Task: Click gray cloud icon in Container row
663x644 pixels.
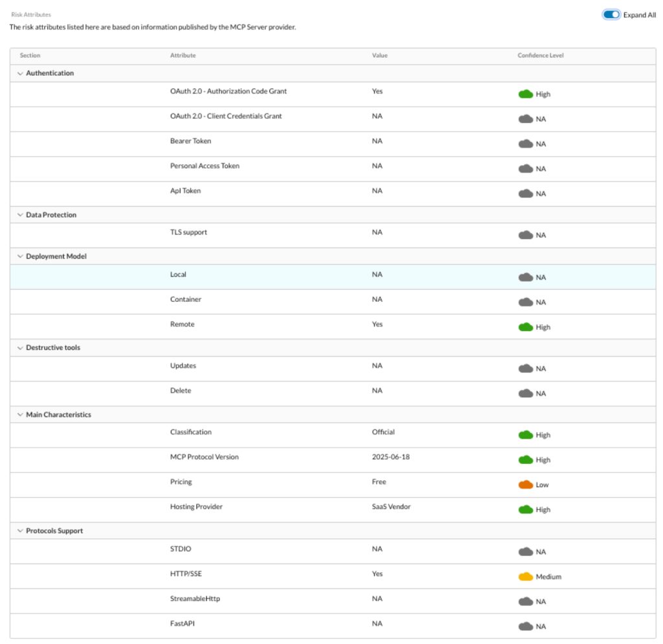Action: pyautogui.click(x=526, y=302)
